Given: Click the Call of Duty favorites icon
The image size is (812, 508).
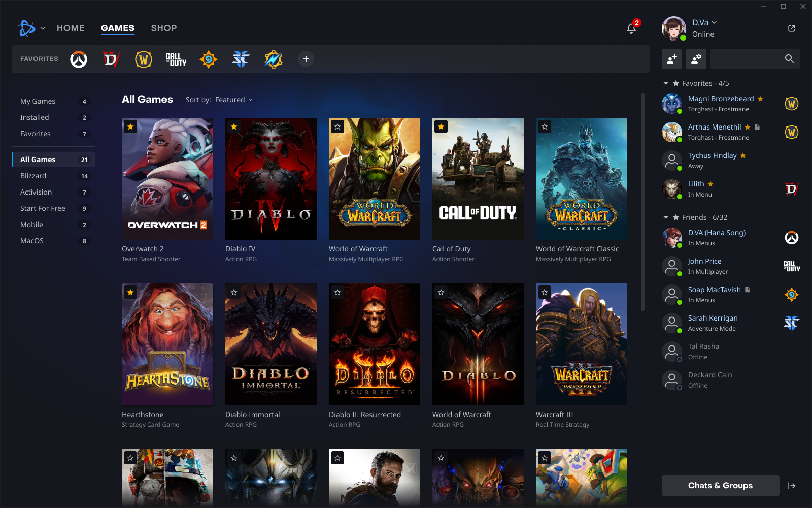Looking at the screenshot, I should 175,58.
